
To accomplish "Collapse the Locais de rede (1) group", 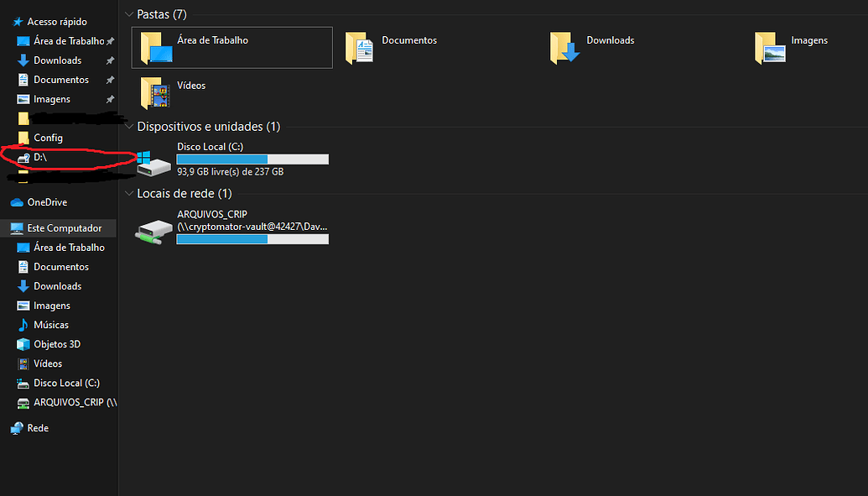I will 129,193.
